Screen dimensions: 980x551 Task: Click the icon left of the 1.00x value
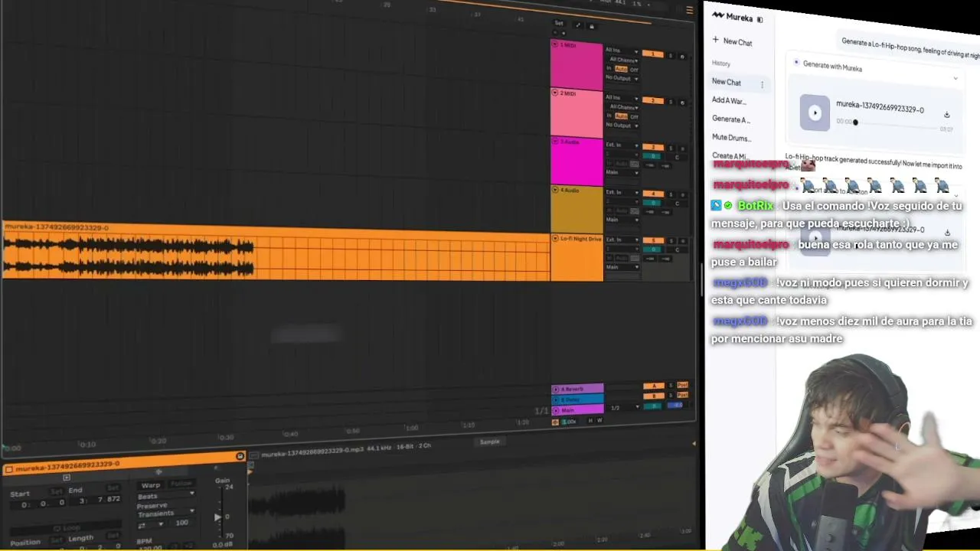point(556,422)
